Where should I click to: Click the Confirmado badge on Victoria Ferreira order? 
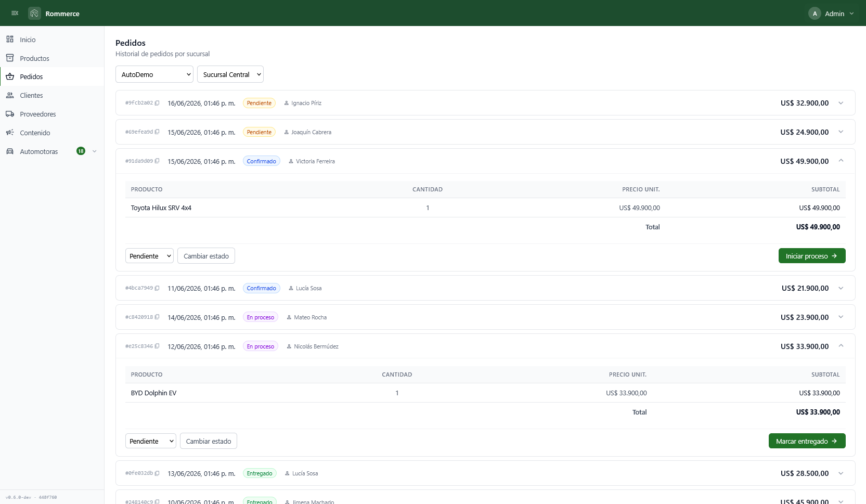click(262, 161)
